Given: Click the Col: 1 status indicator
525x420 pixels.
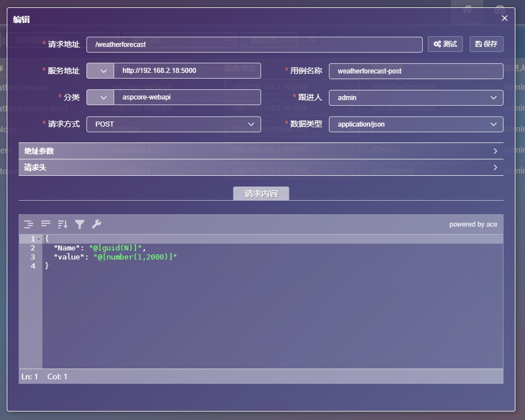Looking at the screenshot, I should coord(57,376).
